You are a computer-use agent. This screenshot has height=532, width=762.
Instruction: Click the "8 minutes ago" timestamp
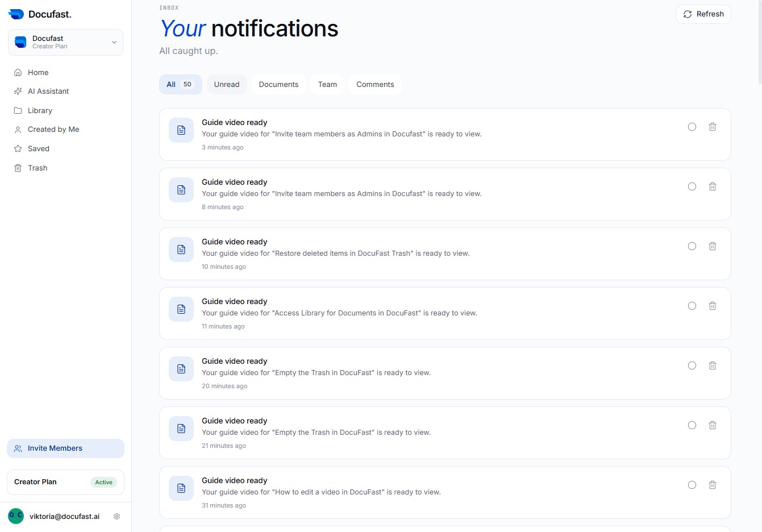click(x=223, y=207)
